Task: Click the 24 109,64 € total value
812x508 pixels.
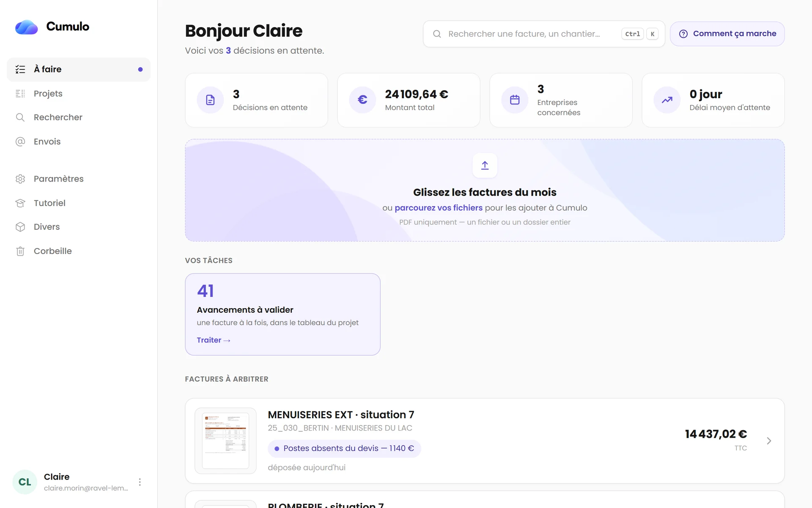Action: 417,94
